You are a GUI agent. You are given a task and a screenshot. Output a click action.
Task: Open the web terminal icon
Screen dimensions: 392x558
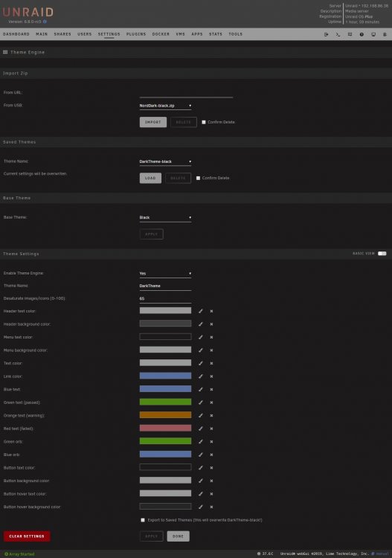tap(338, 34)
